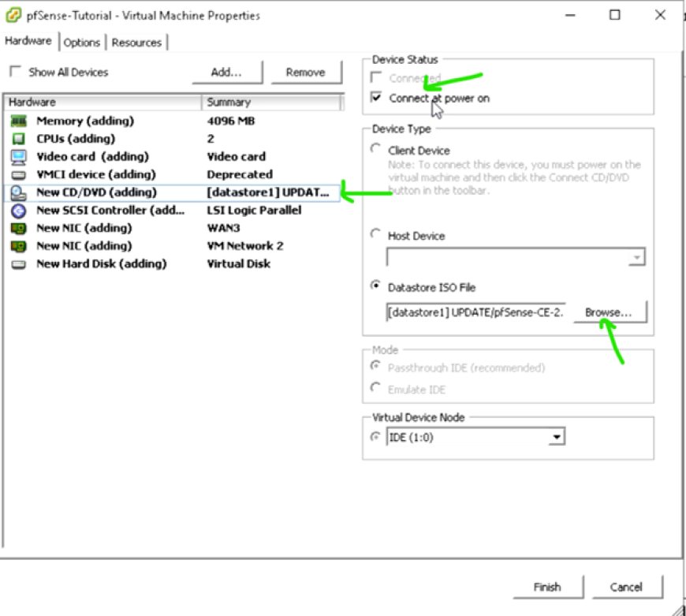
Task: Select the Video card (adding) row
Action: click(173, 157)
